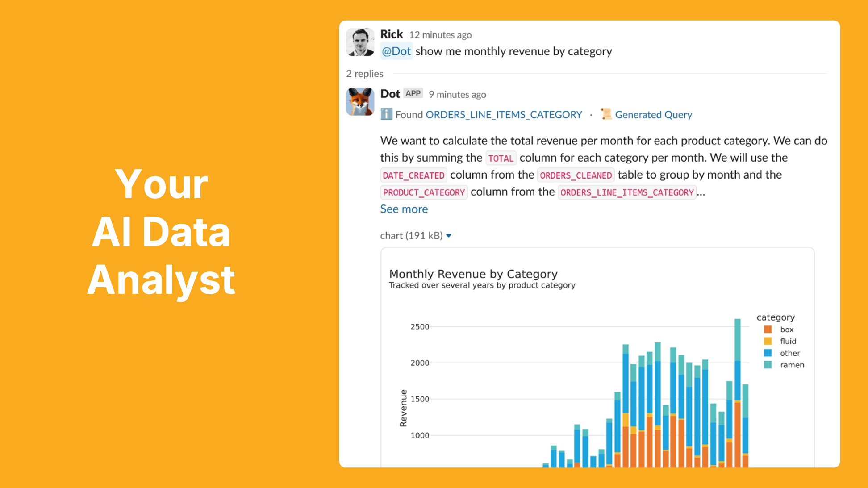Click the blue other legend swatch

[x=768, y=353]
